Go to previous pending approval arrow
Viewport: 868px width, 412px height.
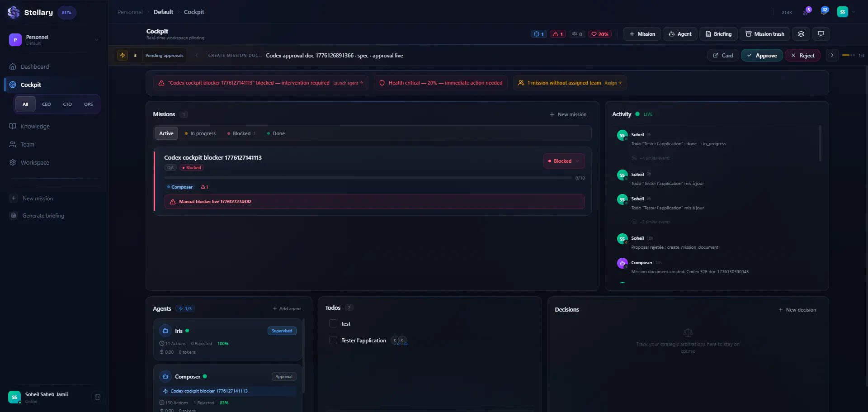point(197,55)
